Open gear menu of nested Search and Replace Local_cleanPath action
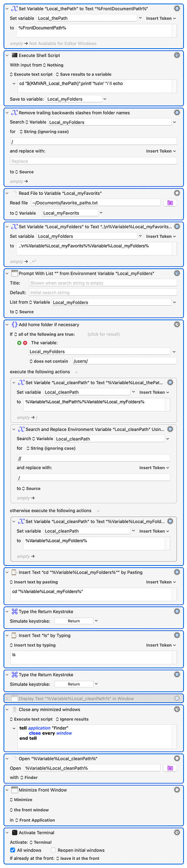Image resolution: width=187 pixels, height=868 pixels. [x=170, y=429]
